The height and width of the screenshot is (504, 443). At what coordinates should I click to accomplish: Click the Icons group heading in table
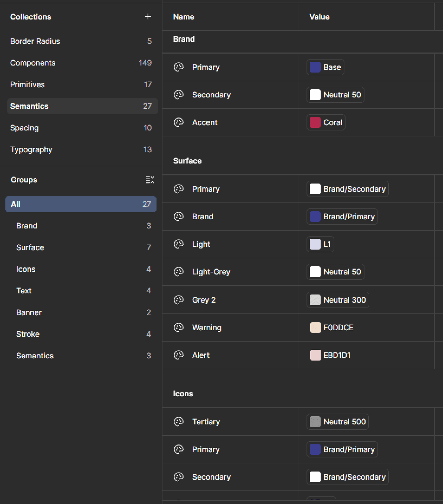click(183, 394)
